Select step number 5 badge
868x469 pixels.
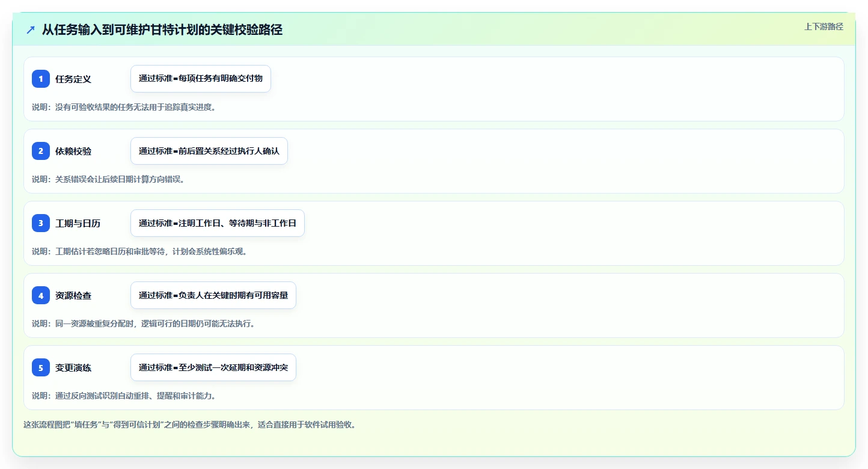click(41, 367)
